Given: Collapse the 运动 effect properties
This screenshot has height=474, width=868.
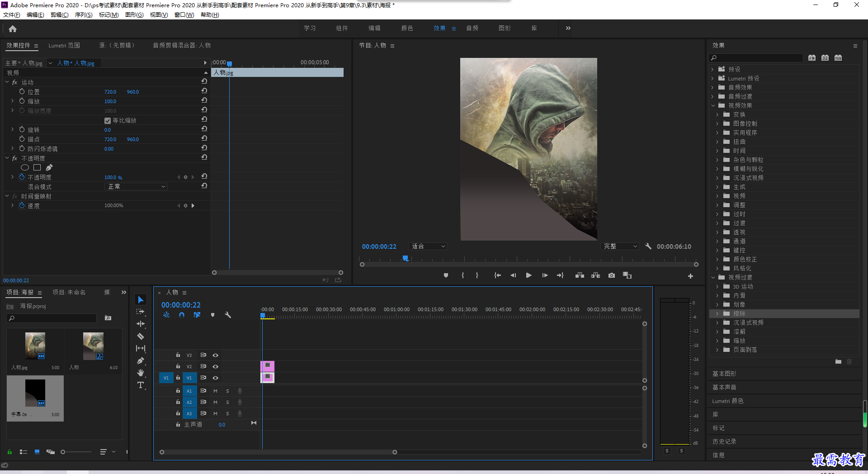Looking at the screenshot, I should click(x=7, y=82).
